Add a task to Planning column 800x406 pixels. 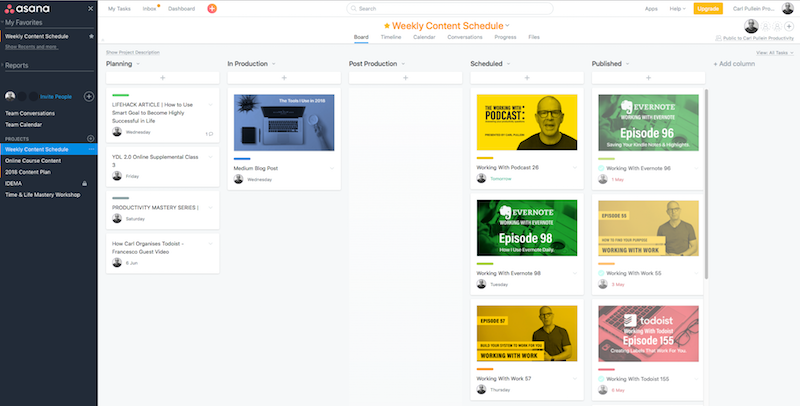pos(163,78)
